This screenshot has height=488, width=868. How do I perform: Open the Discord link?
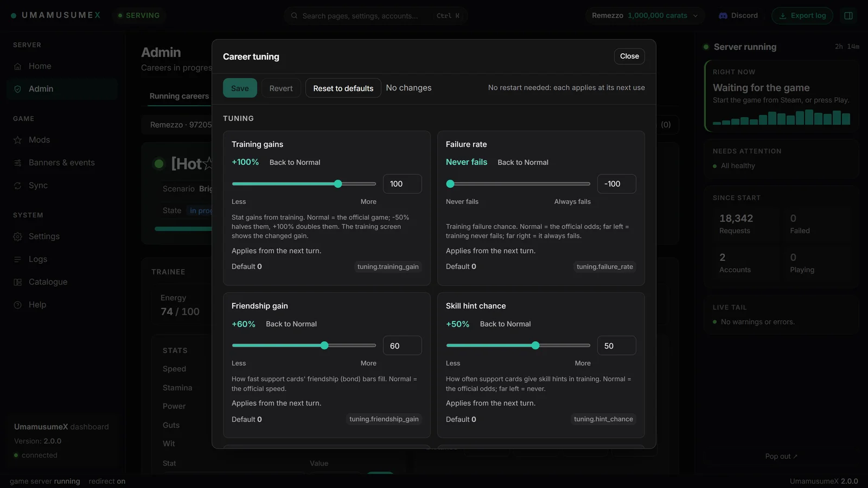[738, 16]
